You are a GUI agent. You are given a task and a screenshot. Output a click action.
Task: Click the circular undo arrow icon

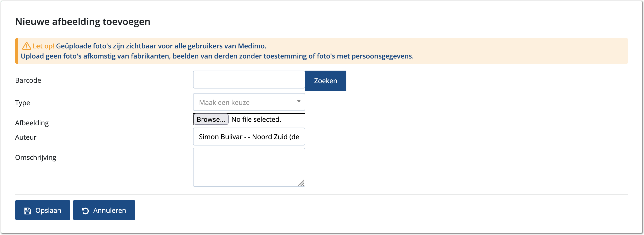pyautogui.click(x=85, y=211)
